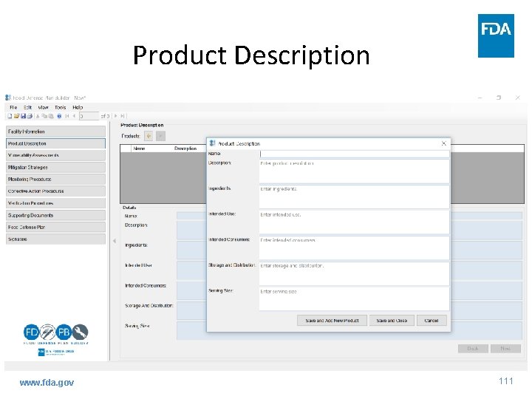
Task: Click Cancel button in dialog
Action: coord(432,320)
